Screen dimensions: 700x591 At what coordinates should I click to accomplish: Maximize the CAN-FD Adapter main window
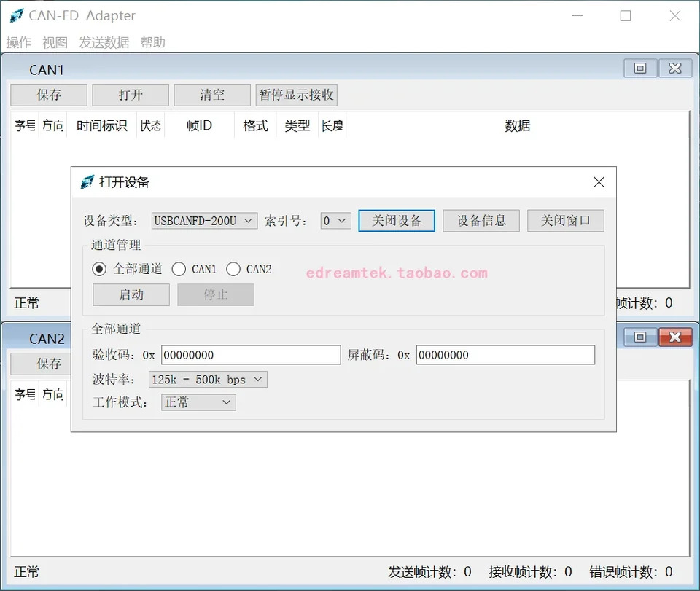(x=626, y=15)
